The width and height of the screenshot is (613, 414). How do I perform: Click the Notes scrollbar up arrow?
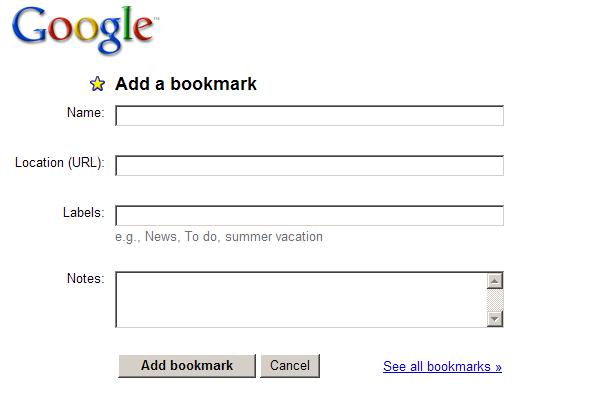pyautogui.click(x=494, y=281)
